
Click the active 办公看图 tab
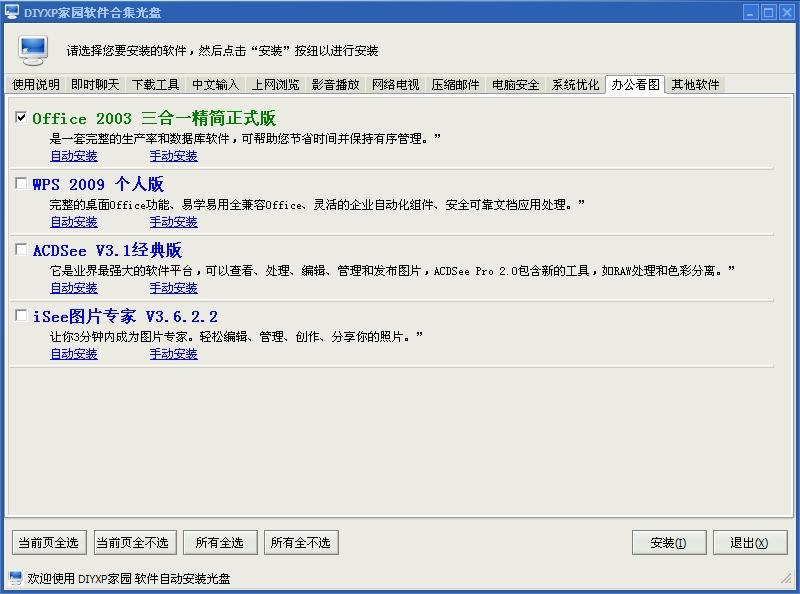click(x=635, y=84)
